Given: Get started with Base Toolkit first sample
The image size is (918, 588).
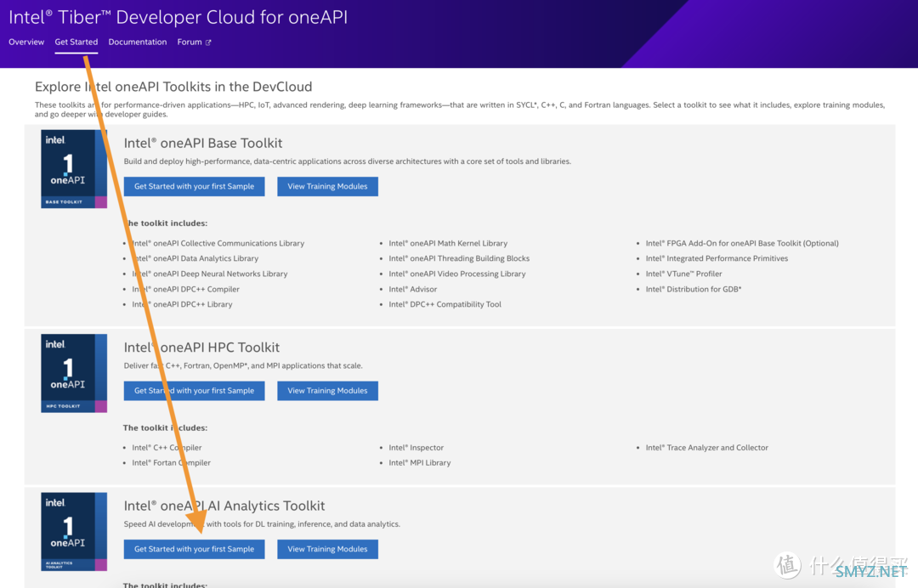Looking at the screenshot, I should pos(194,187).
